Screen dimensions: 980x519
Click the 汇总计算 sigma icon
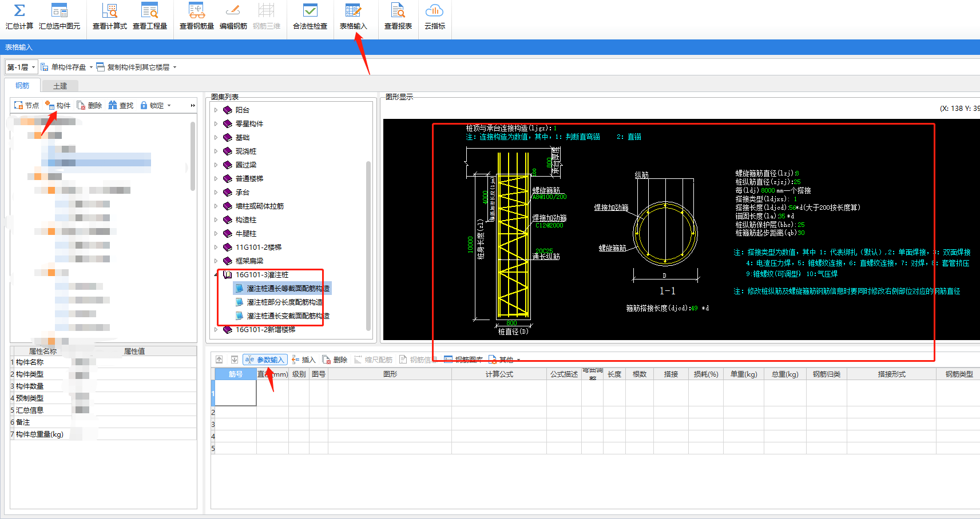tap(19, 11)
